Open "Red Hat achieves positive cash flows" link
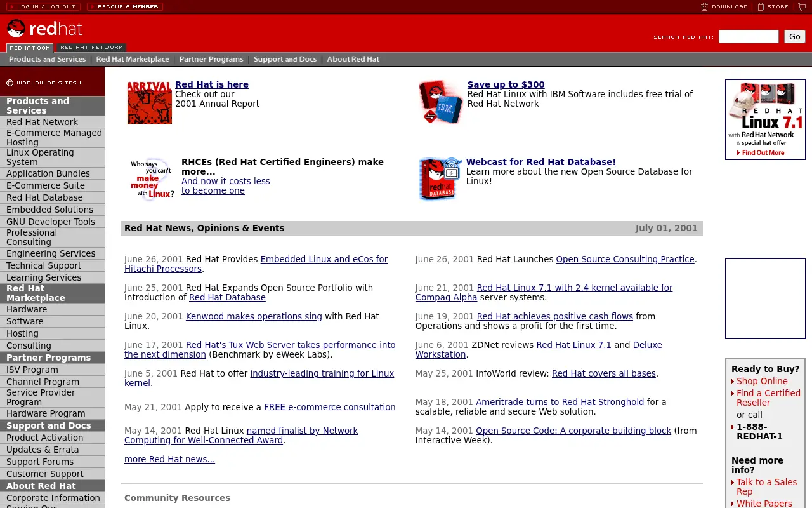 555,316
